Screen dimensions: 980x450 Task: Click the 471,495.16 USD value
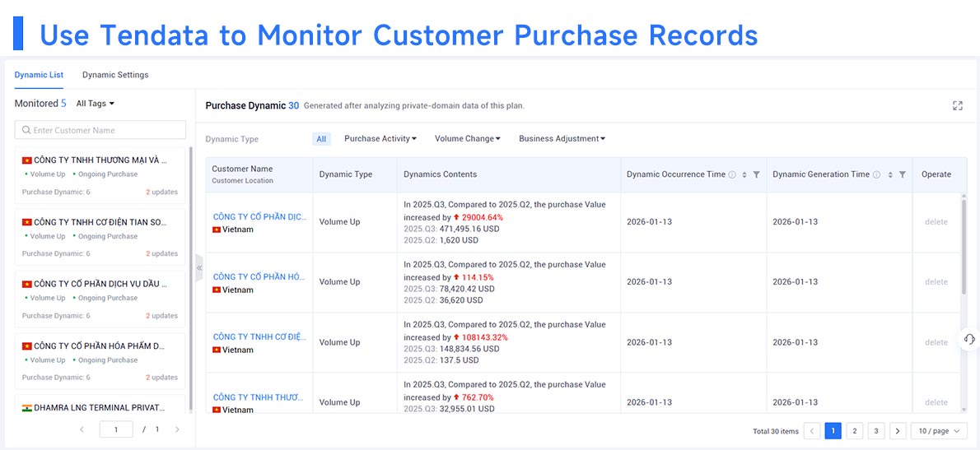(x=469, y=229)
